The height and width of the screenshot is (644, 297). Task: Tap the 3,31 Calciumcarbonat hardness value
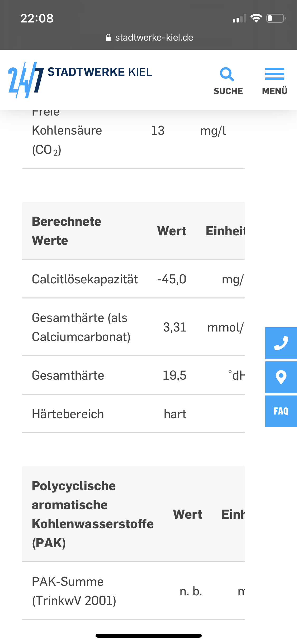click(x=175, y=327)
